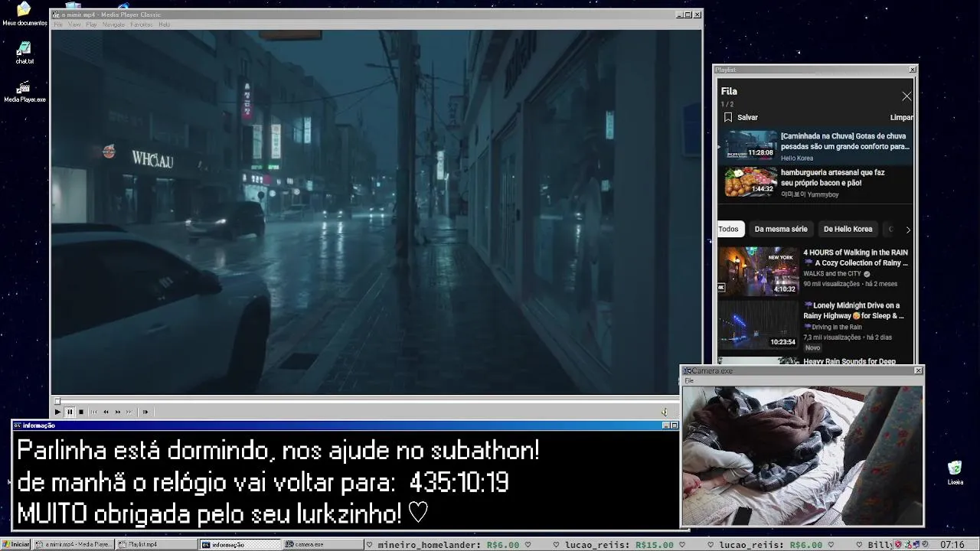Screen dimensions: 980x551
Task: Skip to the previous track in Media Player Classic
Action: 94,412
